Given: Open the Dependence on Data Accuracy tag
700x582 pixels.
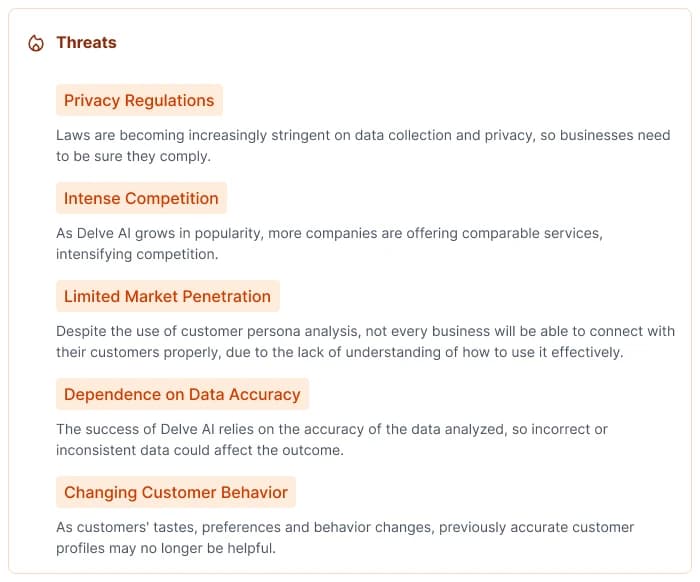Looking at the screenshot, I should pyautogui.click(x=182, y=394).
